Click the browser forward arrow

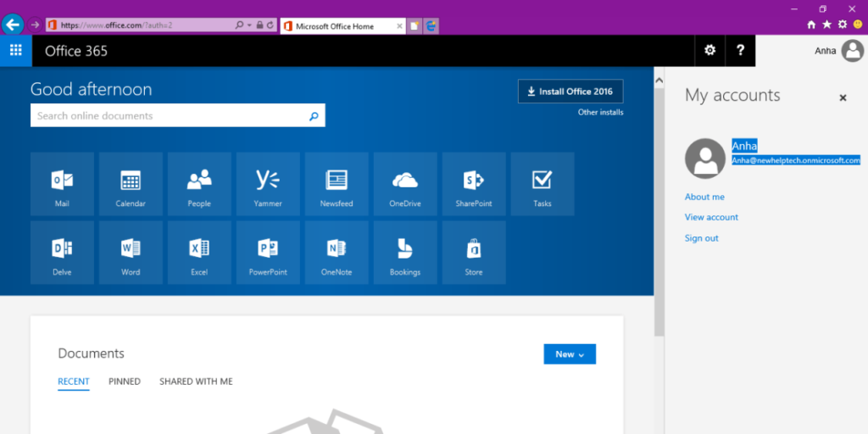point(34,25)
